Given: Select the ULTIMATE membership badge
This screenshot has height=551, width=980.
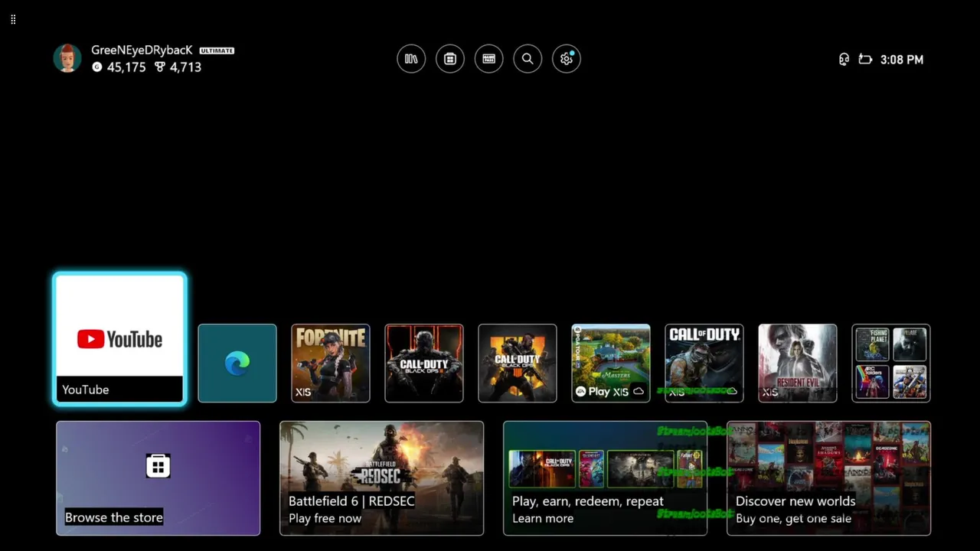Looking at the screenshot, I should [217, 51].
